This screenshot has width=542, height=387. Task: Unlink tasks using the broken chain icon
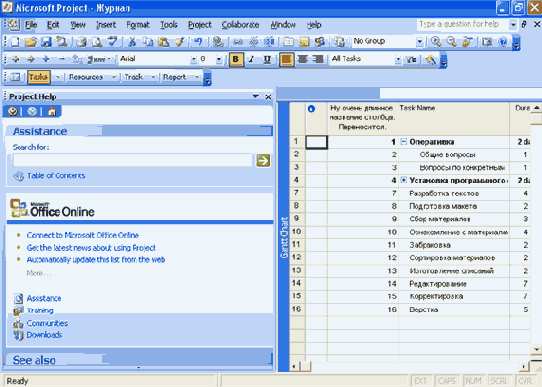pyautogui.click(x=253, y=42)
